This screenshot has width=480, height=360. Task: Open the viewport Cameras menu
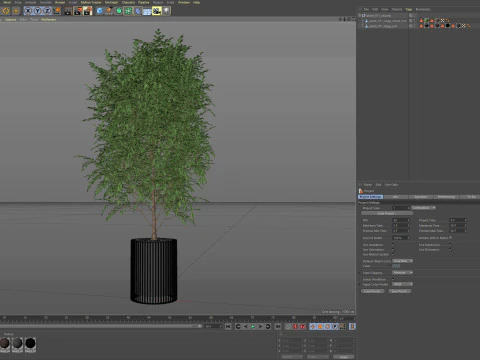tap(10, 19)
